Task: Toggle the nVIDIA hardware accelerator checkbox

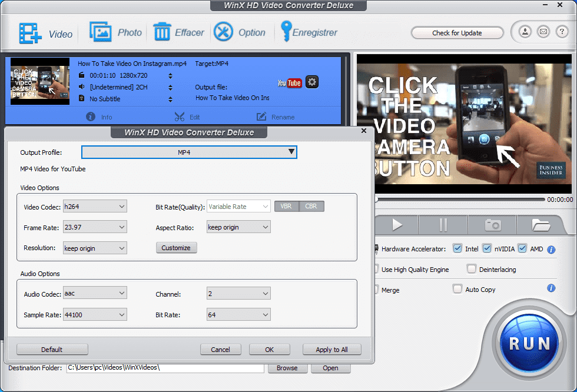Action: pos(486,248)
